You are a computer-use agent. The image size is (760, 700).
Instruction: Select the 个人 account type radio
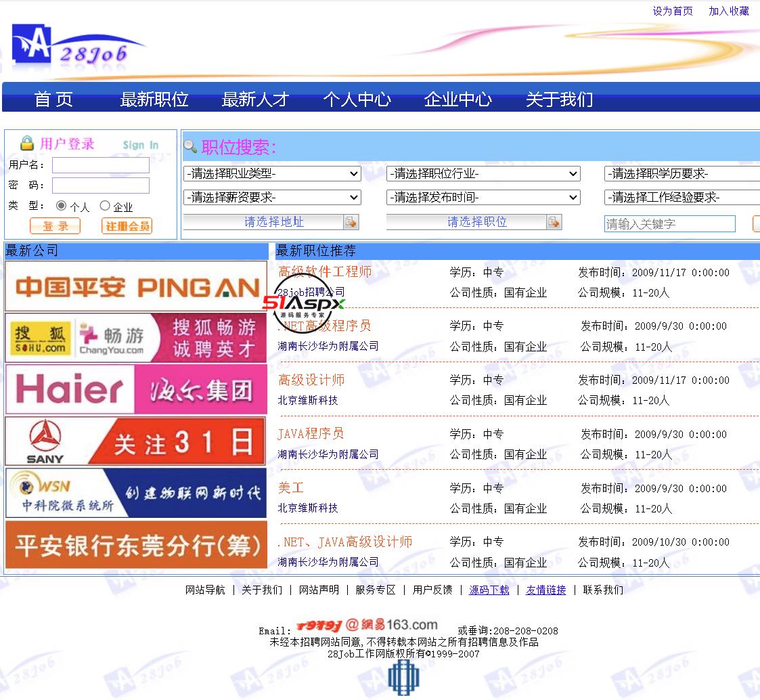pyautogui.click(x=61, y=206)
